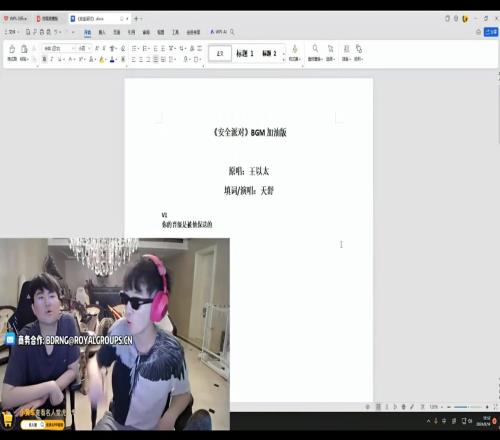
Task: Toggle italic formatting in the ribbon
Action: pyautogui.click(x=52, y=59)
